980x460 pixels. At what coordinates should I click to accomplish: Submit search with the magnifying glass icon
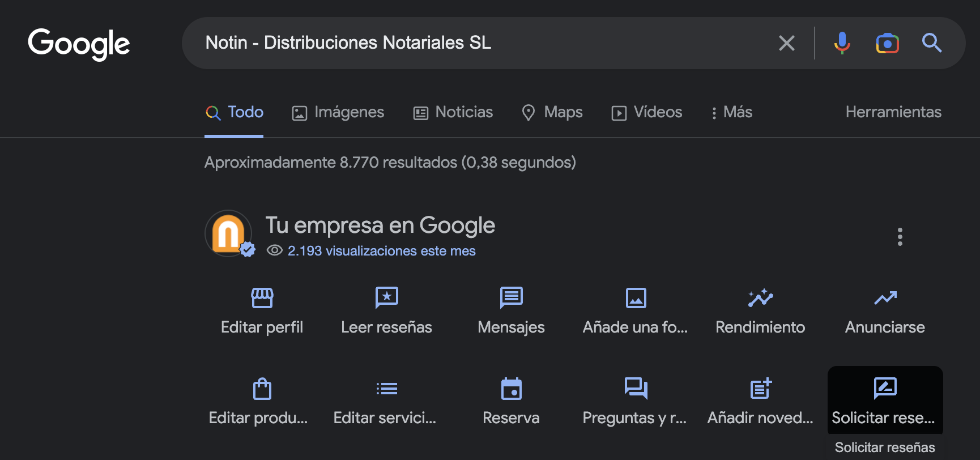[x=931, y=43]
